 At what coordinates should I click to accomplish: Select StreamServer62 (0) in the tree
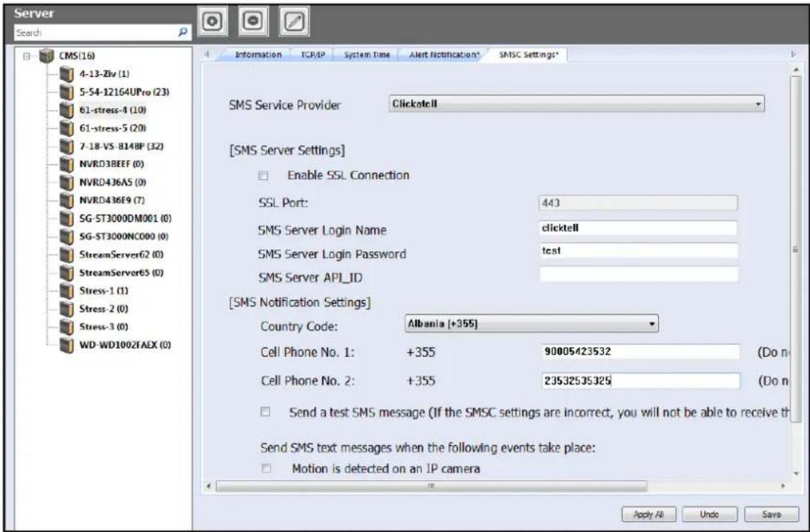coord(122,255)
